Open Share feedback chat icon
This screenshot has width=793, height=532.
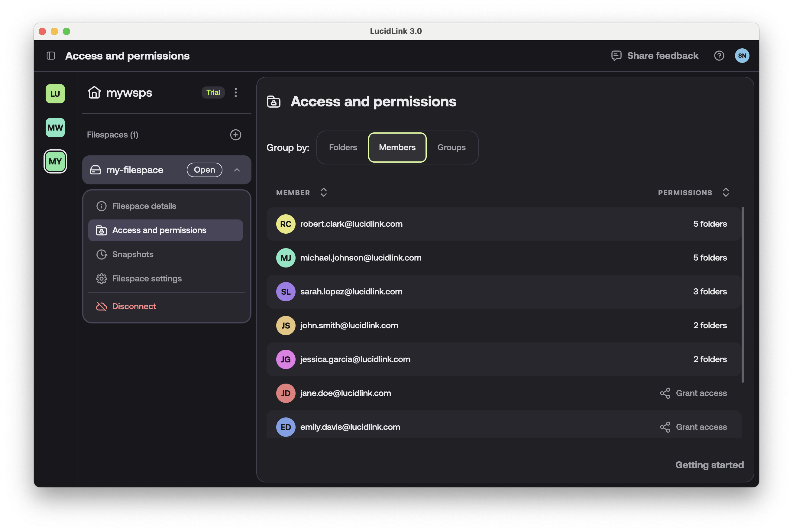tap(616, 56)
